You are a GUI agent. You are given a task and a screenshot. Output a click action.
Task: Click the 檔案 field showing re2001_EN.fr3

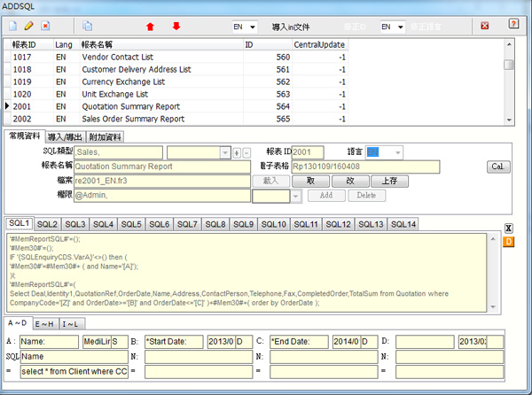tap(162, 181)
